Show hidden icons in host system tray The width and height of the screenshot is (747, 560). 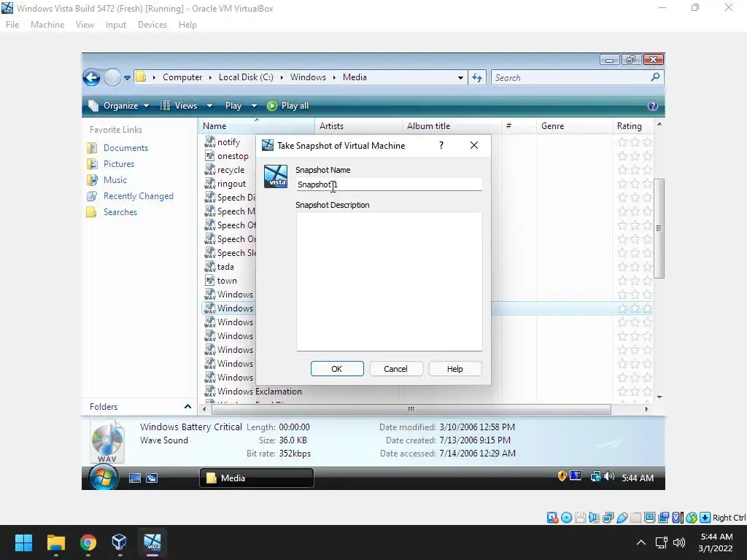pos(641,542)
